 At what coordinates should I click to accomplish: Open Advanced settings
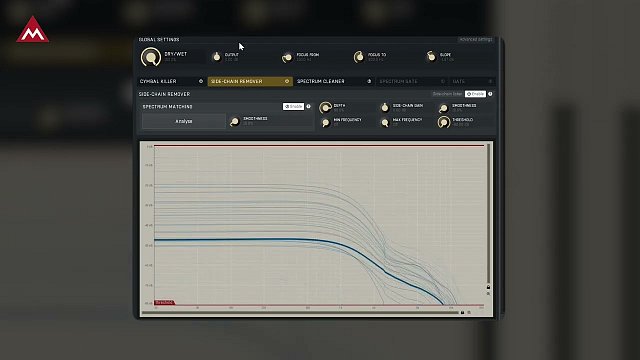tap(476, 40)
